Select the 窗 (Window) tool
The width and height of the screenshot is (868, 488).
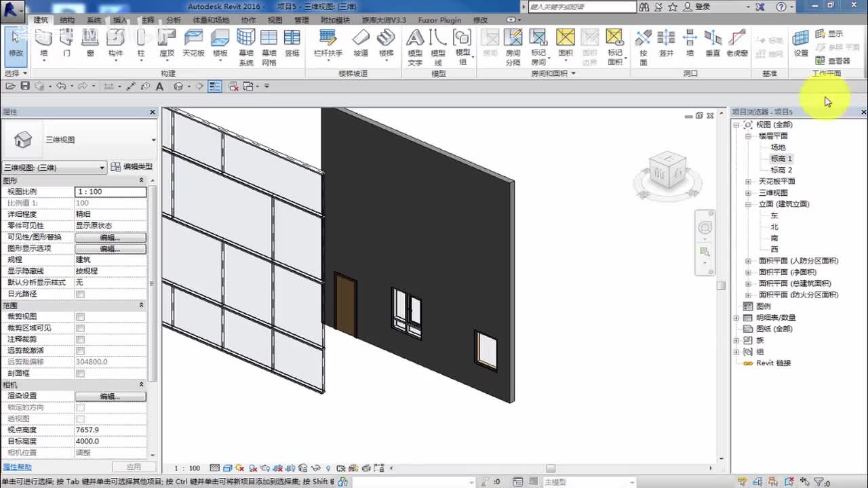pos(90,43)
